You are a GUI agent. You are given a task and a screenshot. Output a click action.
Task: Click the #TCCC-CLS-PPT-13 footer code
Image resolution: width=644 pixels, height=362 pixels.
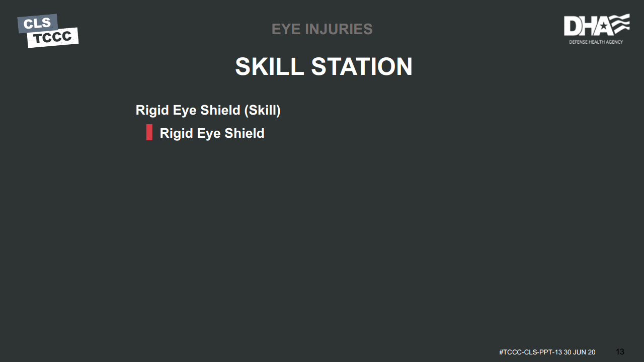coord(530,352)
